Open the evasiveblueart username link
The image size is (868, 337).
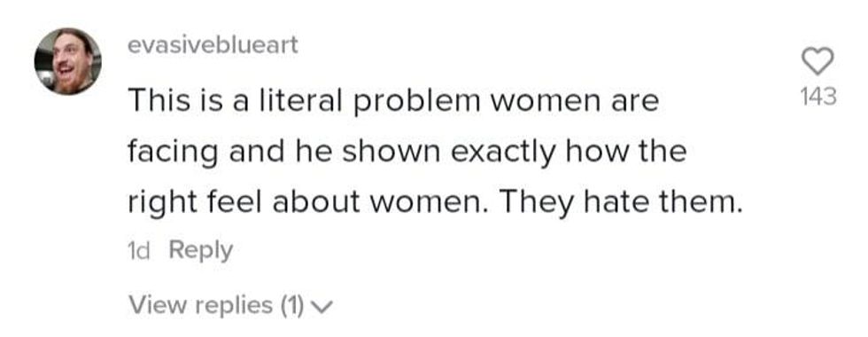coord(213,44)
